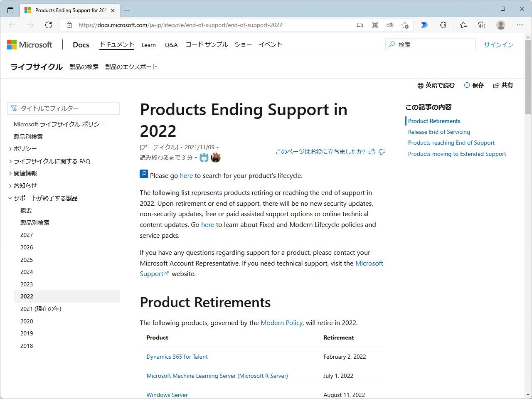
Task: Click the ライフサイクル heading link
Action: (37, 67)
